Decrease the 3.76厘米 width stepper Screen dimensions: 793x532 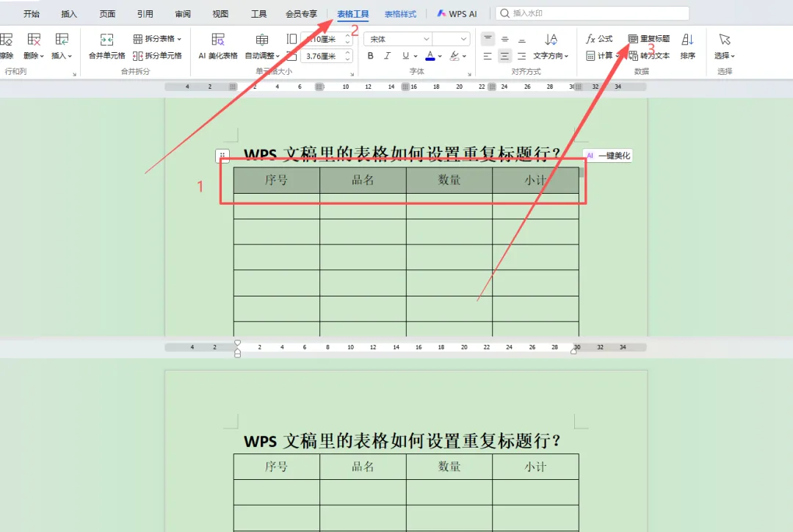348,59
